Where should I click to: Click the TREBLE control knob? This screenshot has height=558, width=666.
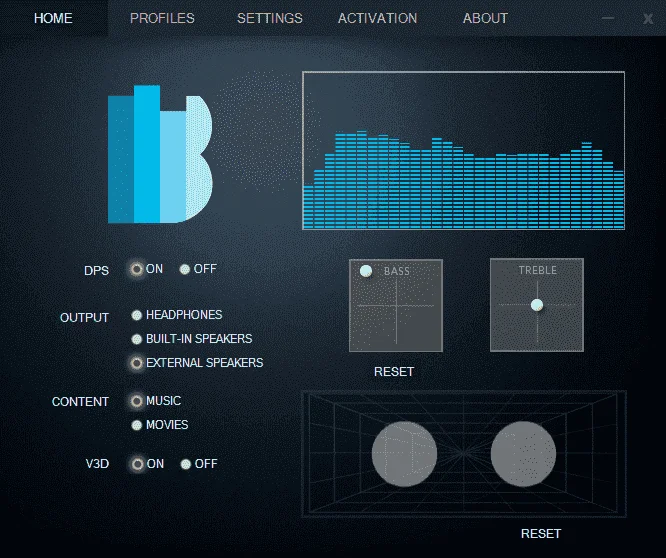coord(537,305)
